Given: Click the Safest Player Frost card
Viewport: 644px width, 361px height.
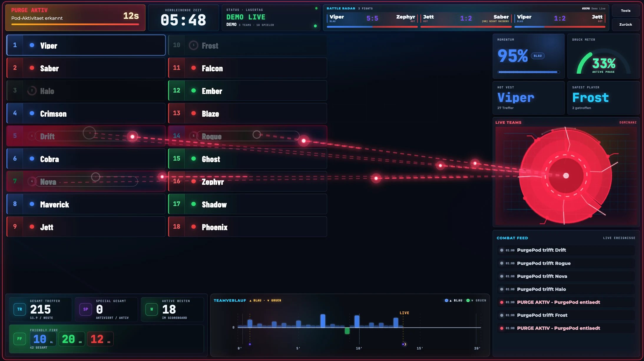Looking at the screenshot, I should coord(603,98).
